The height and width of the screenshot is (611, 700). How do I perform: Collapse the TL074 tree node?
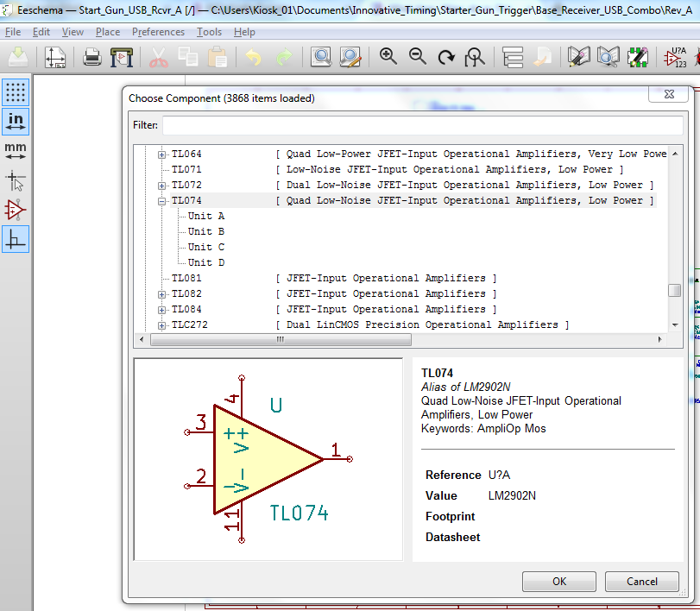pos(161,200)
